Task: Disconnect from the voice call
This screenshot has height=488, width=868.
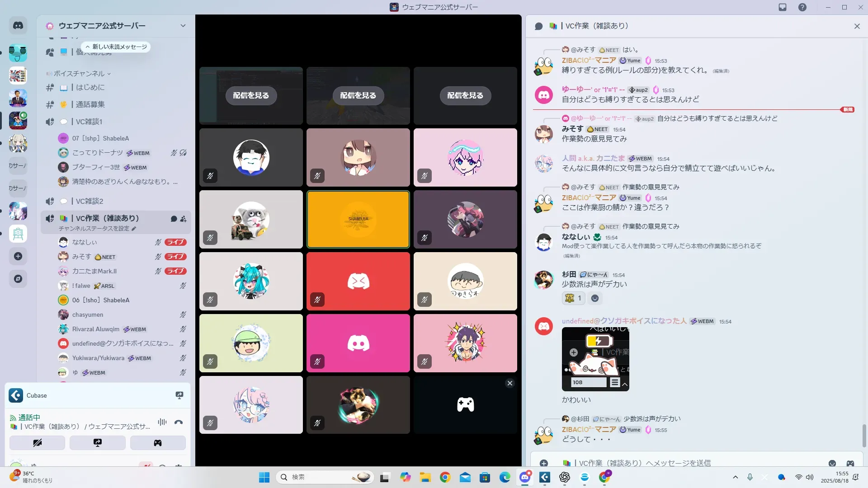Action: tap(179, 422)
